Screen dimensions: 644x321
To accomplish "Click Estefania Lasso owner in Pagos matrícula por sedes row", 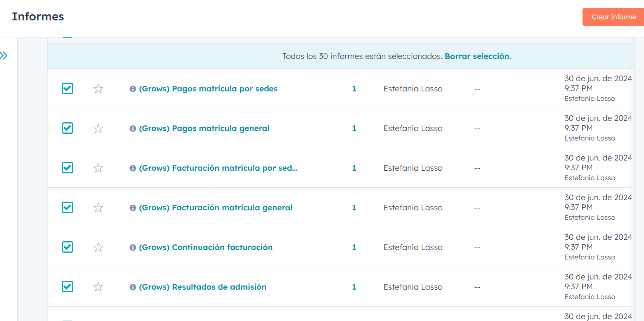I will coord(413,89).
